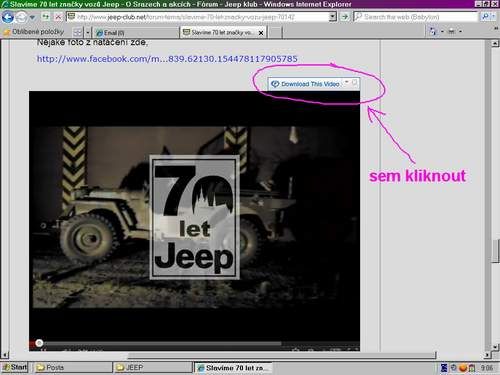This screenshot has width=500, height=375.
Task: Expand the address bar history dropdown
Action: (332, 17)
